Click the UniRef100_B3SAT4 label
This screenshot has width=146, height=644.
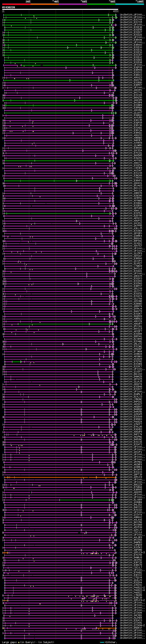pyautogui.click(x=131, y=296)
